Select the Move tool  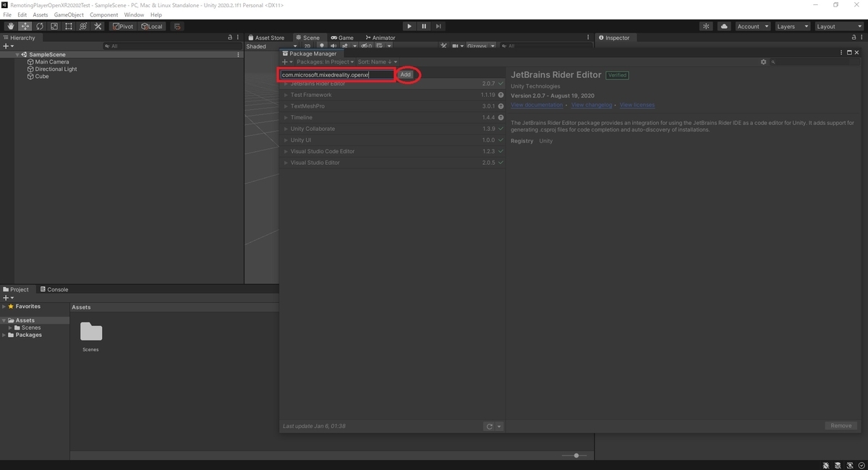point(25,26)
